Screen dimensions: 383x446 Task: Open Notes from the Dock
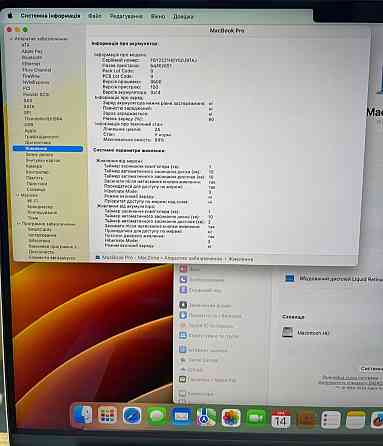tap(355, 420)
